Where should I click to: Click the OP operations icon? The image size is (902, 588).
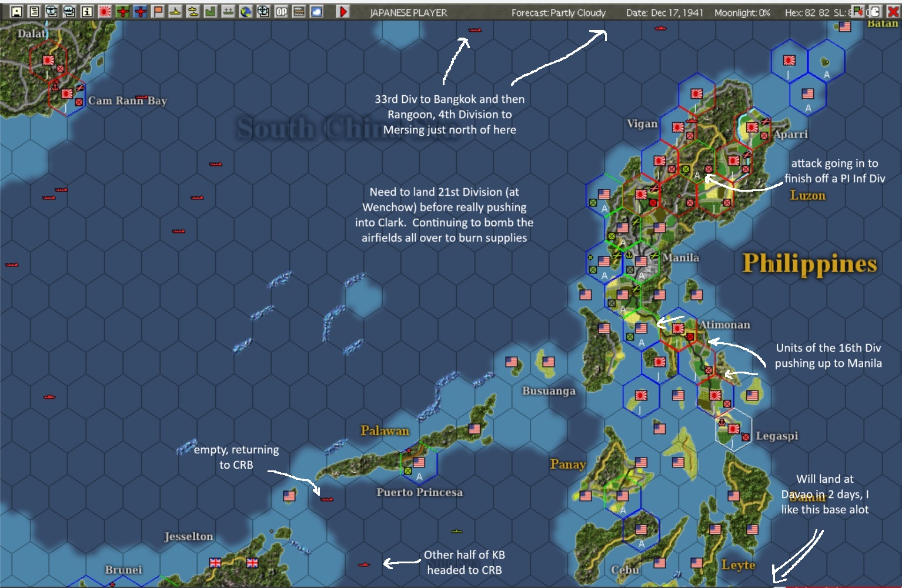tap(282, 11)
